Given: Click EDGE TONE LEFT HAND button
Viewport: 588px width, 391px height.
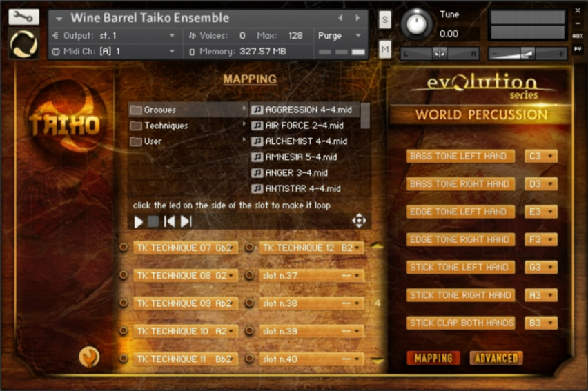Looking at the screenshot, I should pos(460,212).
